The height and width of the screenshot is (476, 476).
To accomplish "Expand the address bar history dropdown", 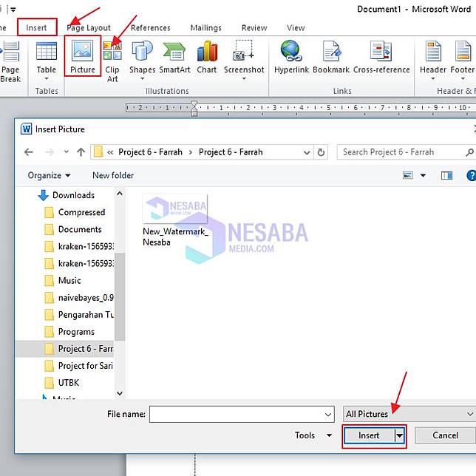I will (x=307, y=152).
